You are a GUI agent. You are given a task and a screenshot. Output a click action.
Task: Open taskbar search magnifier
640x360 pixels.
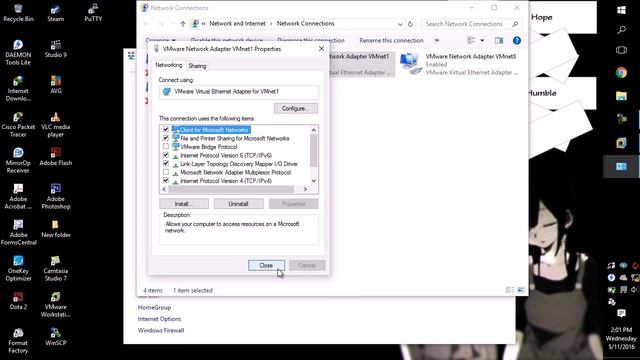pyautogui.click(x=621, y=29)
